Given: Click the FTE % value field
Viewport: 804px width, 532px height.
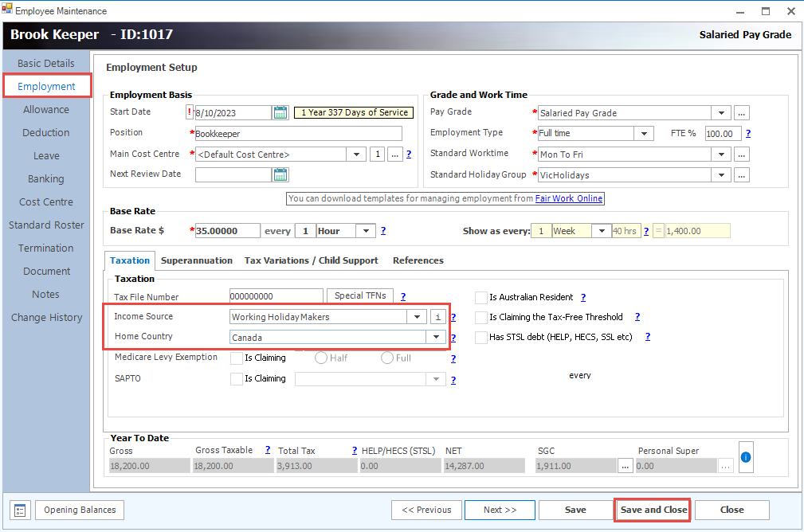Looking at the screenshot, I should tap(723, 133).
